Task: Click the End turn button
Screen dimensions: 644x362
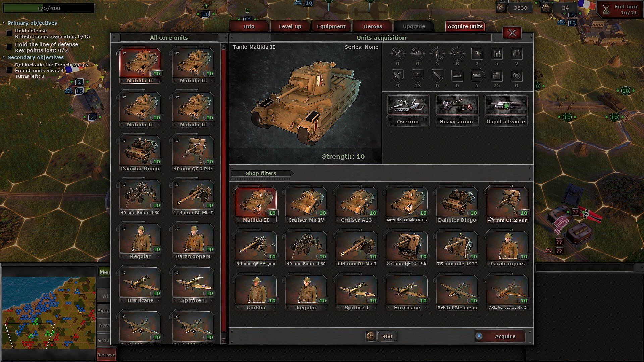Action: pos(620,10)
